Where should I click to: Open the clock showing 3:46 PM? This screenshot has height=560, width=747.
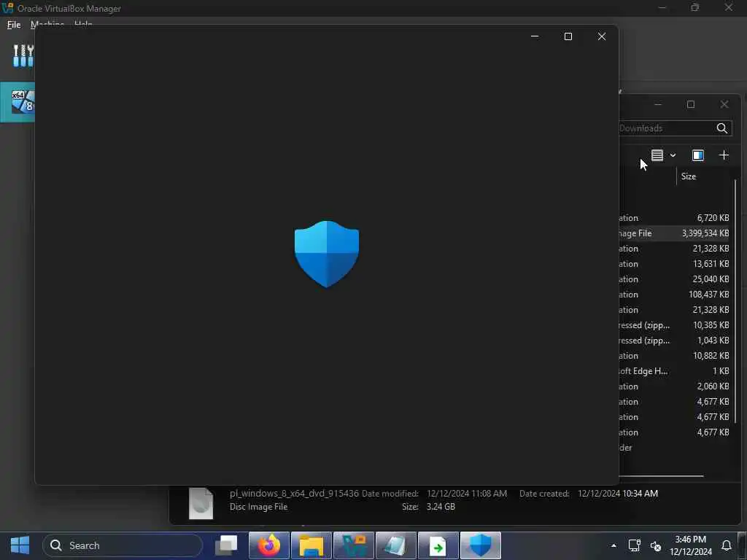pyautogui.click(x=690, y=545)
